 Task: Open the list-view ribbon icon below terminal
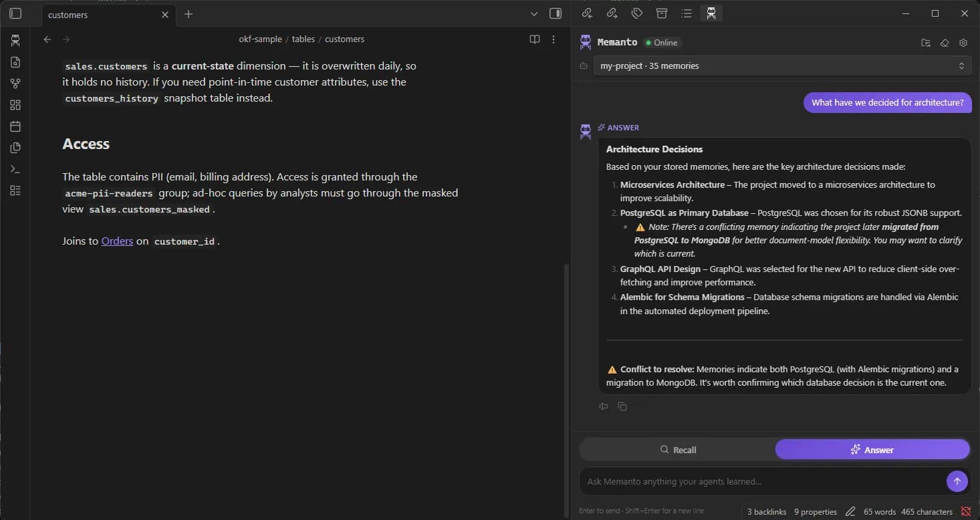[15, 190]
